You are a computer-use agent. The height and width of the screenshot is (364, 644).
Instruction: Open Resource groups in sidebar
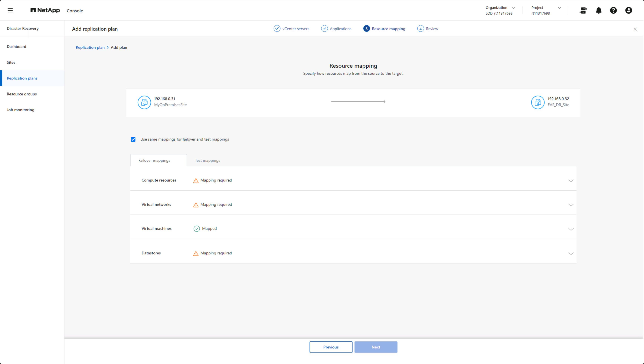tap(22, 94)
